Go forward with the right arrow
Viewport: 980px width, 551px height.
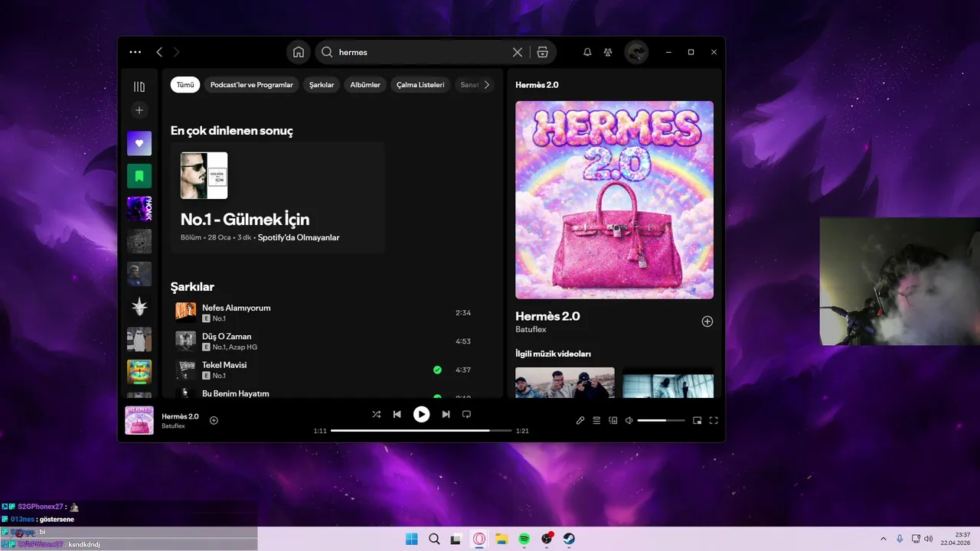coord(176,52)
